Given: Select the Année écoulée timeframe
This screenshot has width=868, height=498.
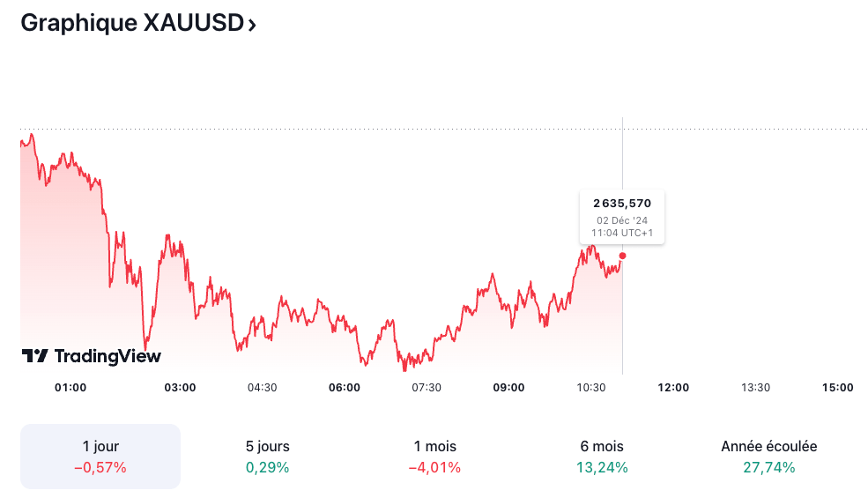Looking at the screenshot, I should (x=768, y=456).
